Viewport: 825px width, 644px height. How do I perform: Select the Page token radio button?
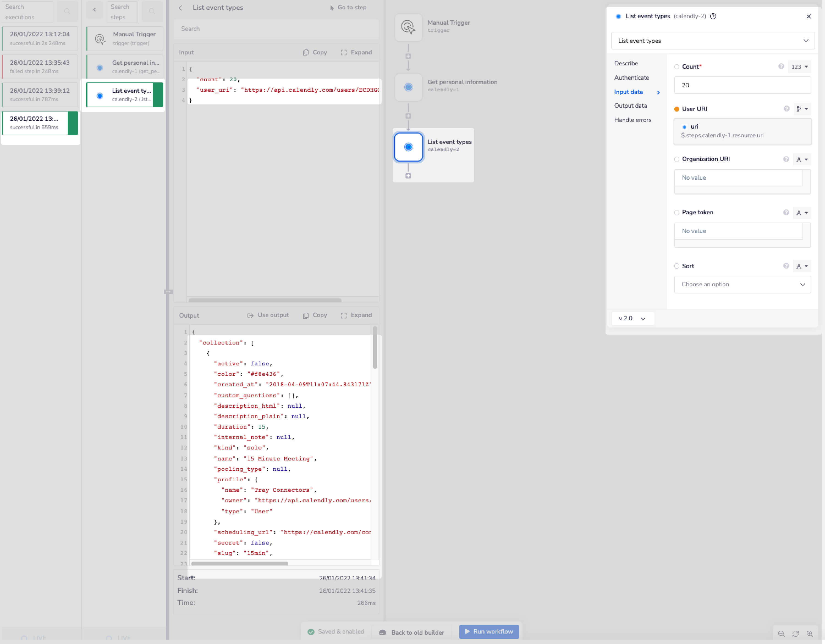tap(676, 213)
